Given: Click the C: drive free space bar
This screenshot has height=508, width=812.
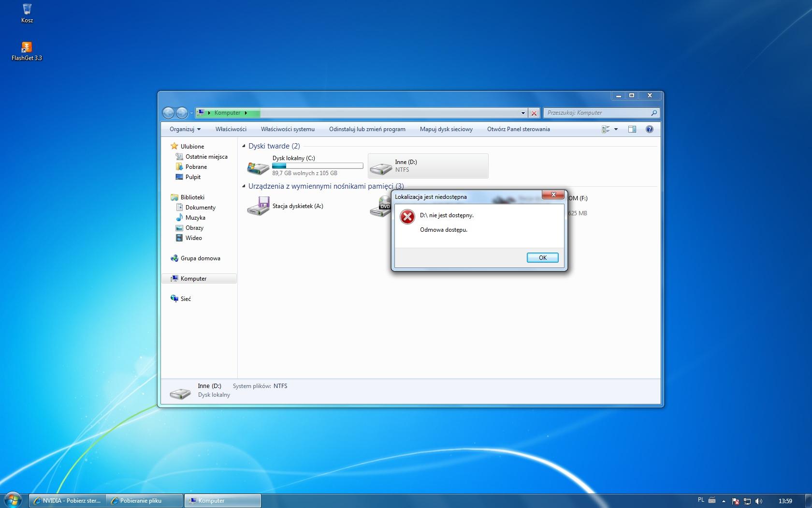Looking at the screenshot, I should 318,166.
